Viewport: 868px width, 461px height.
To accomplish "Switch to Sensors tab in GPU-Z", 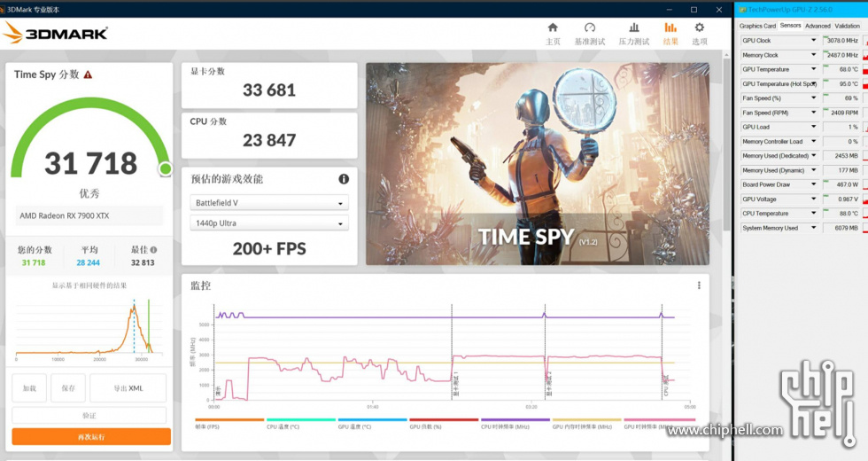I will click(x=790, y=26).
